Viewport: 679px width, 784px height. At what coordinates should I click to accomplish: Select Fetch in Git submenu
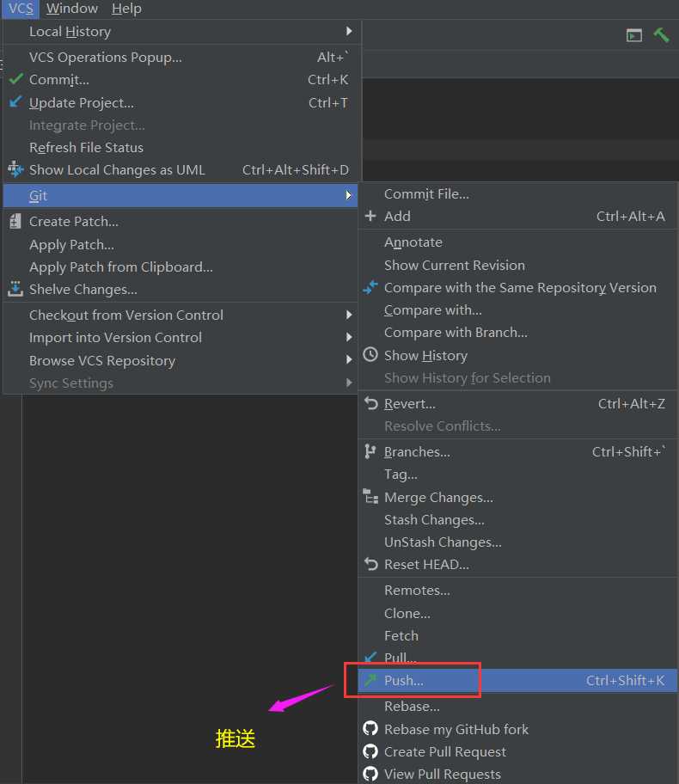point(518,635)
